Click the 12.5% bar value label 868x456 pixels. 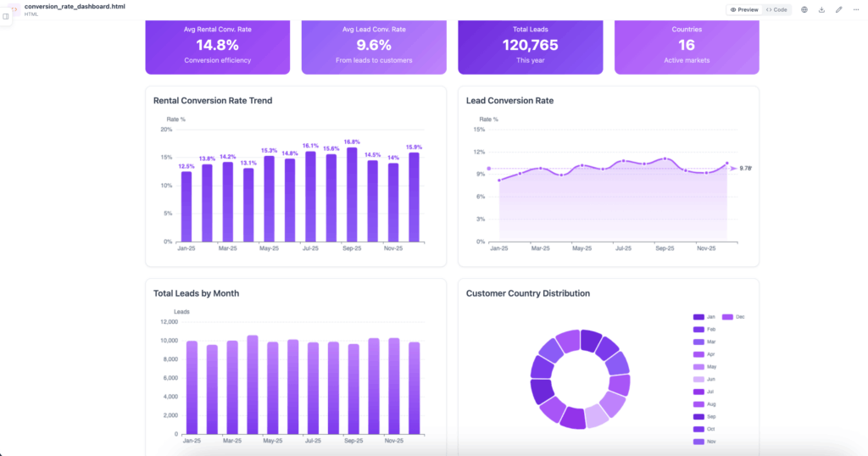[x=186, y=166]
